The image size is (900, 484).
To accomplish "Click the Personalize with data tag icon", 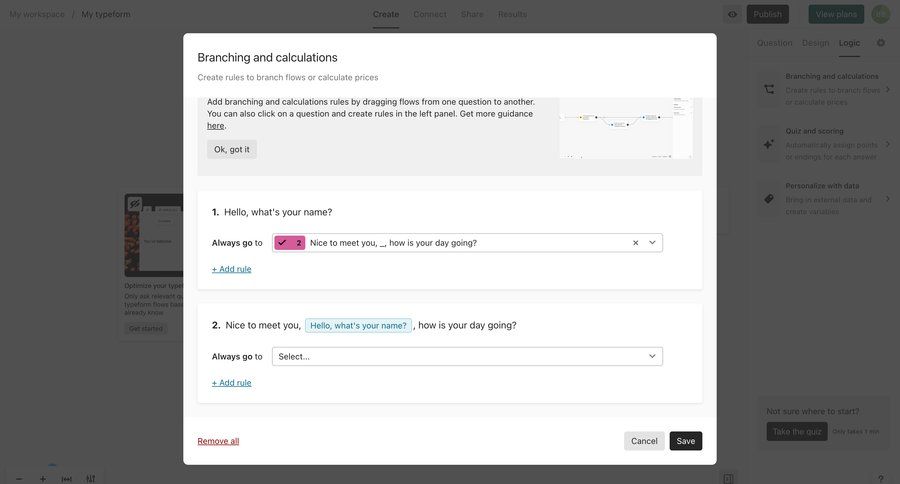I will (769, 199).
